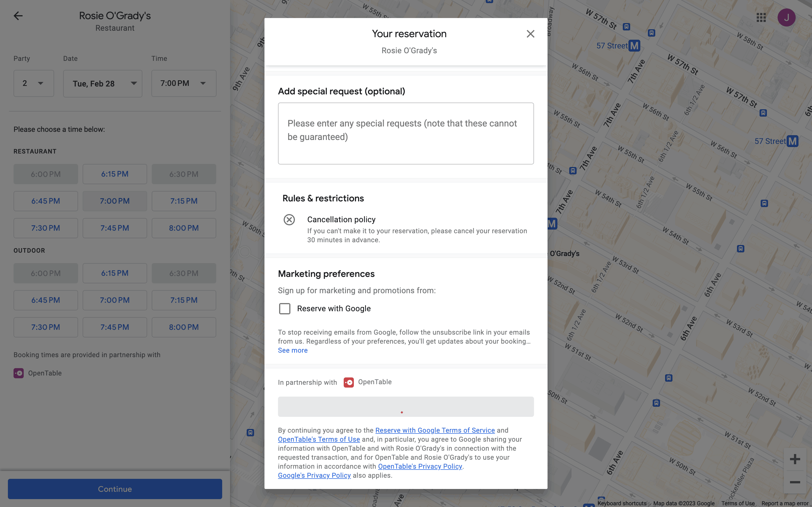Close the Your reservation dialog
This screenshot has height=507, width=812.
click(530, 34)
